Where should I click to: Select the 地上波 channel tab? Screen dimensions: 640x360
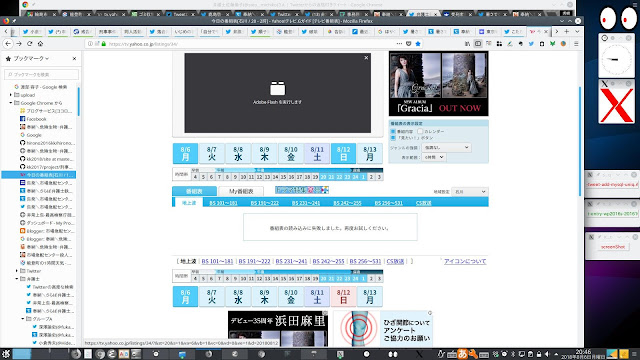189,202
